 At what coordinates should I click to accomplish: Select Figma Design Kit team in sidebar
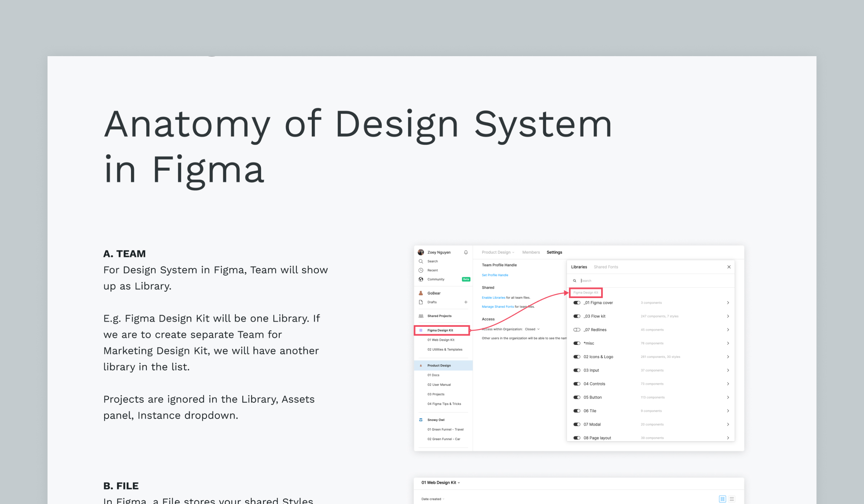coord(442,330)
